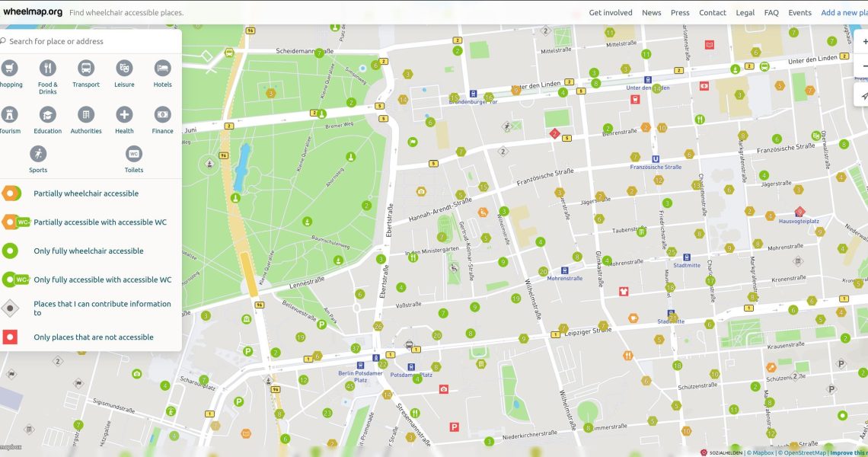The image size is (868, 457).
Task: Open the Get involved menu item
Action: click(610, 13)
